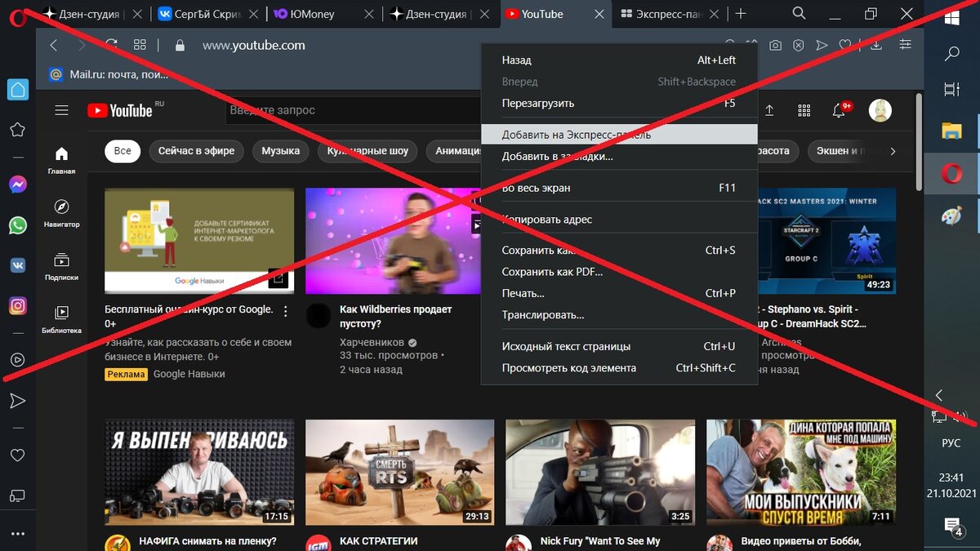Open the Opera sidebar home icon
The image size is (980, 551).
pyautogui.click(x=17, y=90)
